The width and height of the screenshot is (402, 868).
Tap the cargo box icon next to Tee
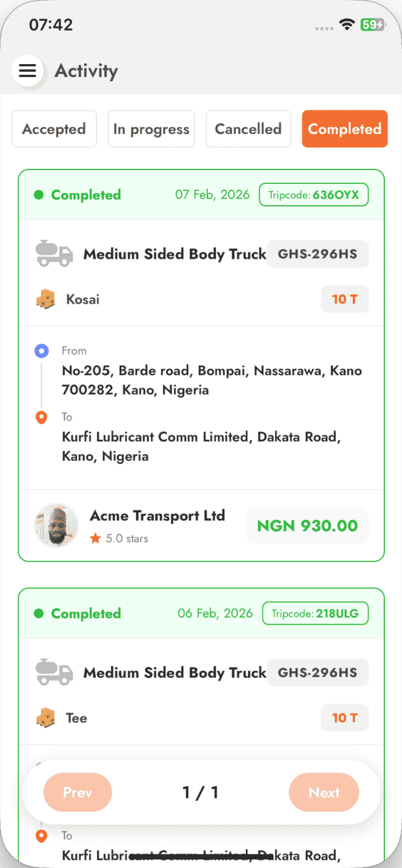[x=45, y=718]
